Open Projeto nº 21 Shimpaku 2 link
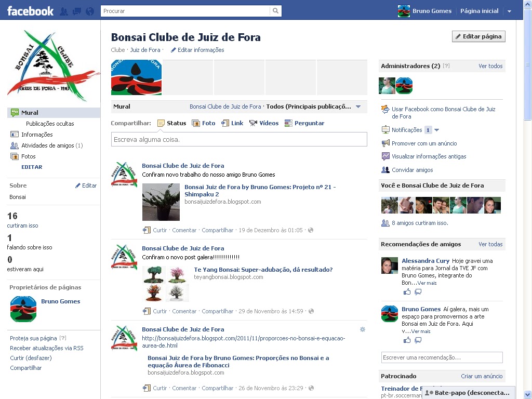Image resolution: width=532 pixels, height=399 pixels. pos(260,191)
